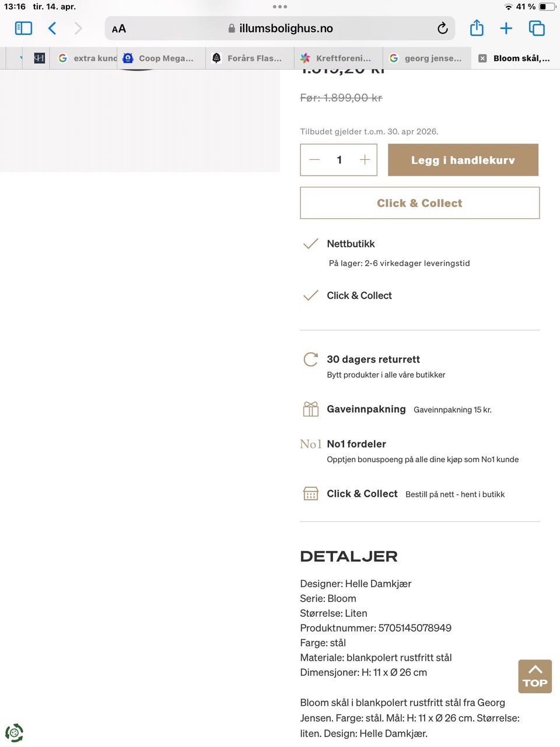Close the Bloom skål tab
The height and width of the screenshot is (747, 560).
[482, 58]
